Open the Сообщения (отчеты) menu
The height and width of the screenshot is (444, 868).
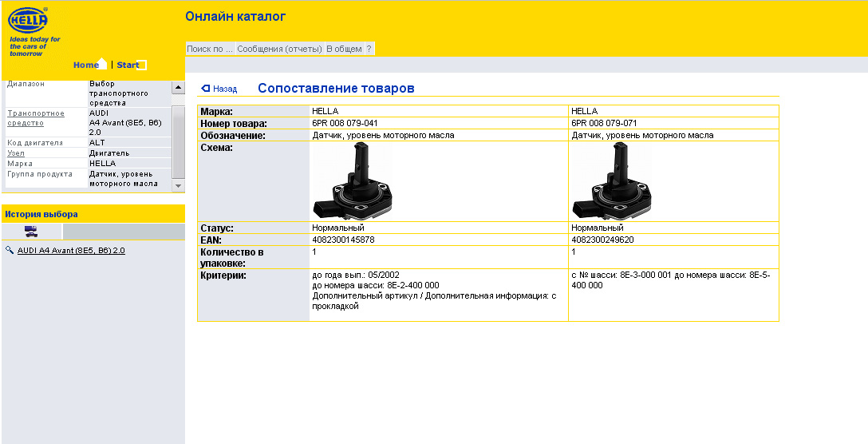click(279, 49)
